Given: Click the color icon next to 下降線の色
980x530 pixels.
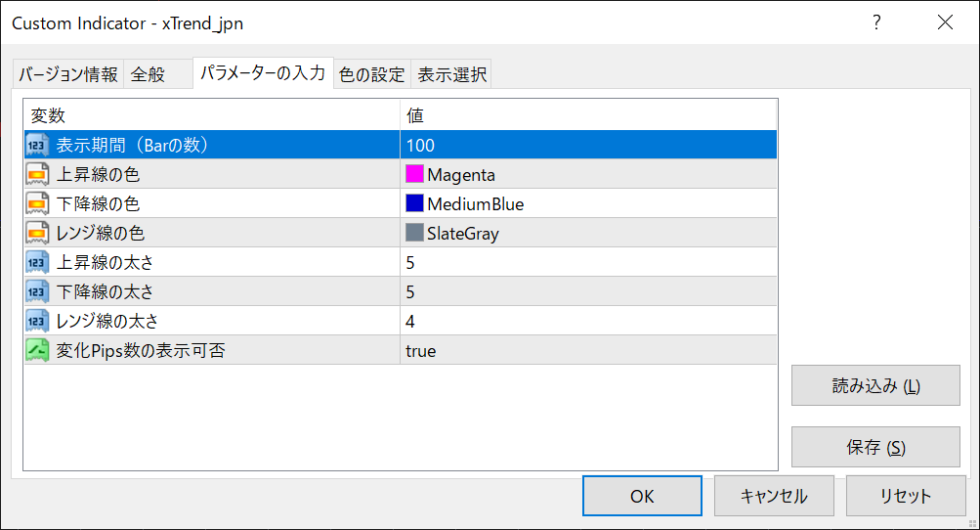Looking at the screenshot, I should [38, 204].
